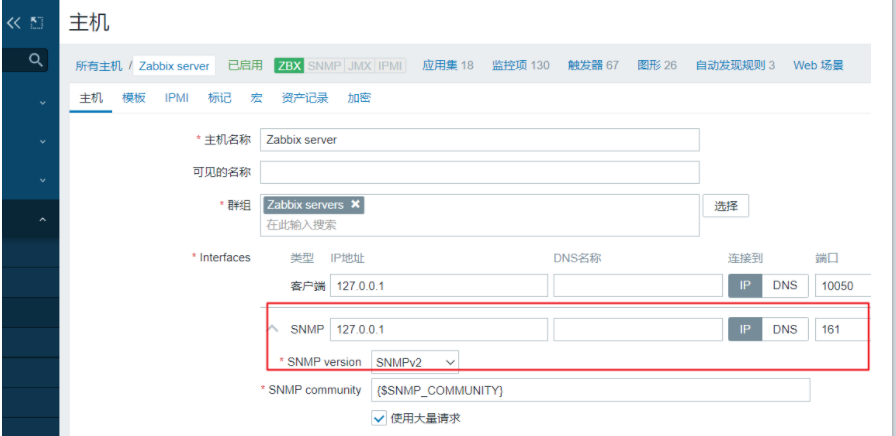The width and height of the screenshot is (896, 436).
Task: Switch to the 模板 tab
Action: point(134,98)
